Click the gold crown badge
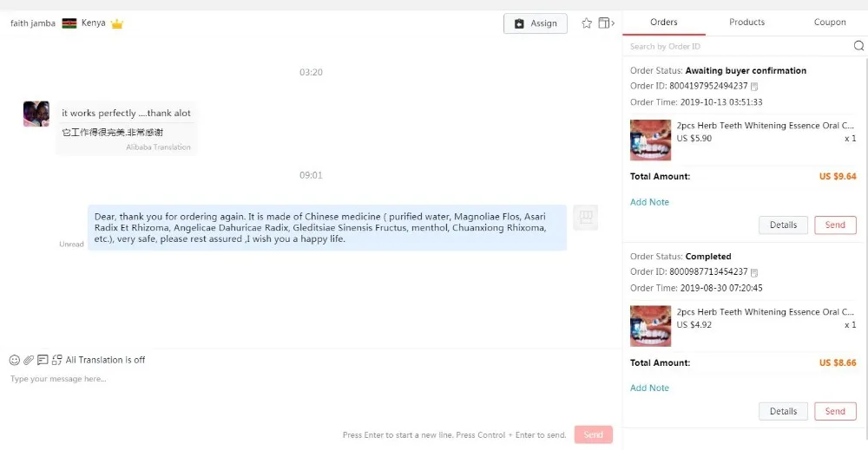The height and width of the screenshot is (450, 868). click(117, 23)
